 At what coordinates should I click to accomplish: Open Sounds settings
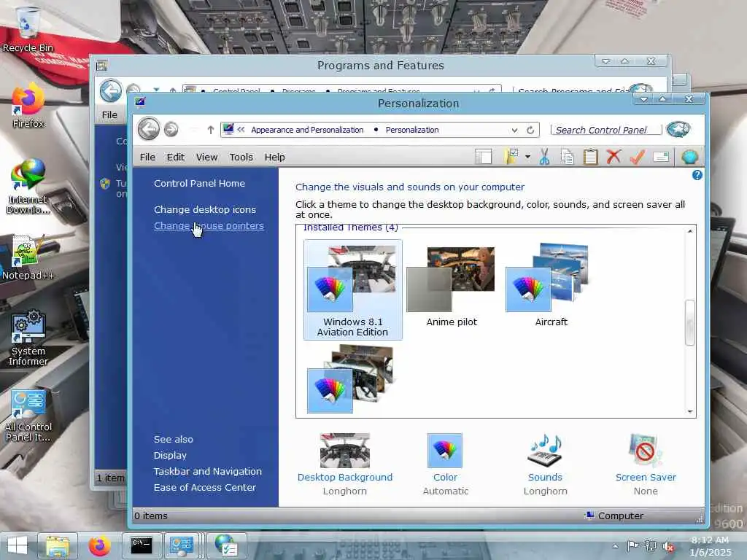pyautogui.click(x=545, y=464)
